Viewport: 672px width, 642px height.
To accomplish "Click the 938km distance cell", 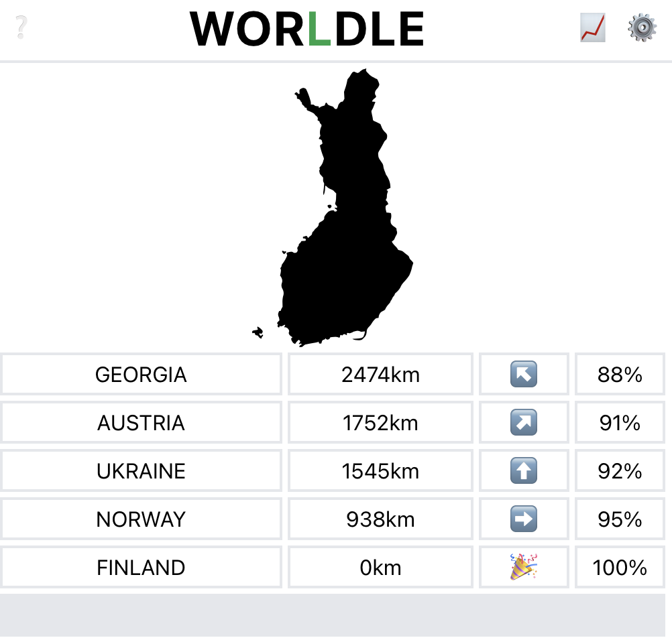I will (x=380, y=519).
